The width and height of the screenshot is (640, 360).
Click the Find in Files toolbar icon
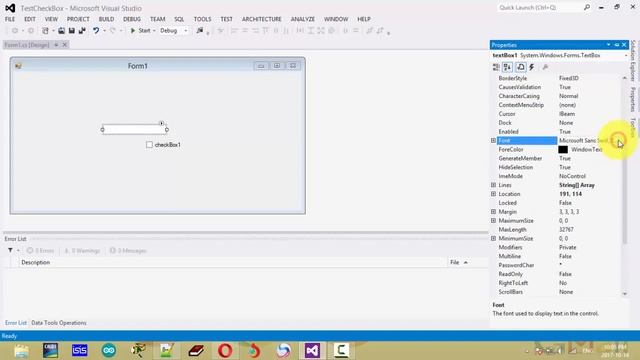point(200,31)
